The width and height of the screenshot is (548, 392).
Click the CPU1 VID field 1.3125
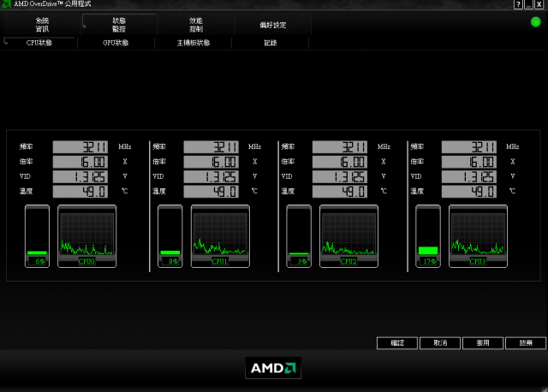click(211, 177)
